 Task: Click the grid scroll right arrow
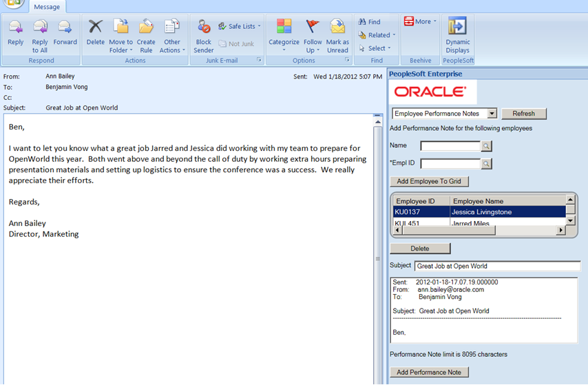coord(560,230)
